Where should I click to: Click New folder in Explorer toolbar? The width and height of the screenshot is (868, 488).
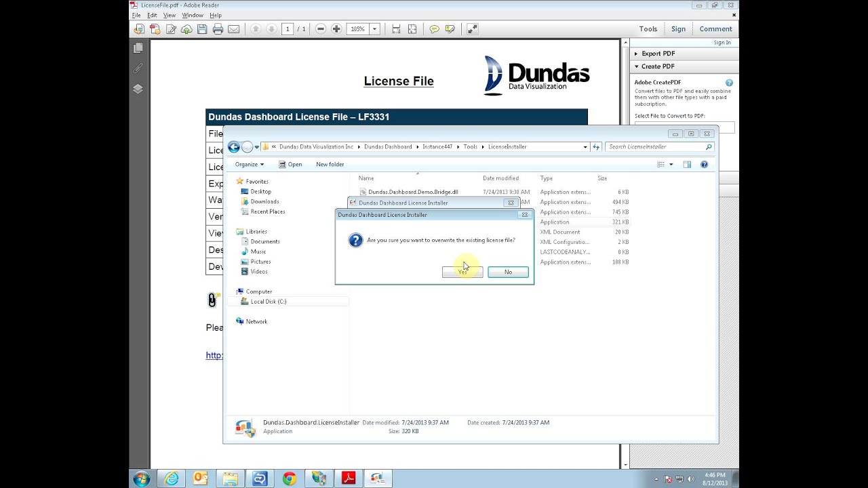330,165
